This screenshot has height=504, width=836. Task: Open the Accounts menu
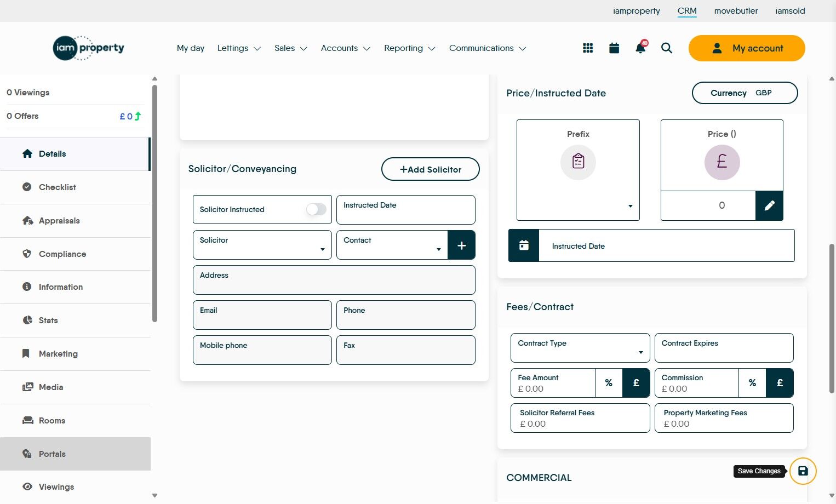click(x=346, y=48)
